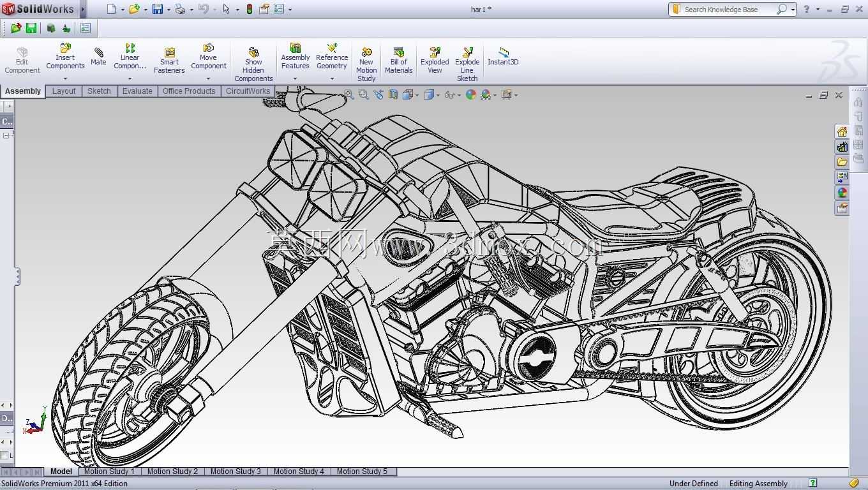Click Reference Geometry tool

pos(332,57)
